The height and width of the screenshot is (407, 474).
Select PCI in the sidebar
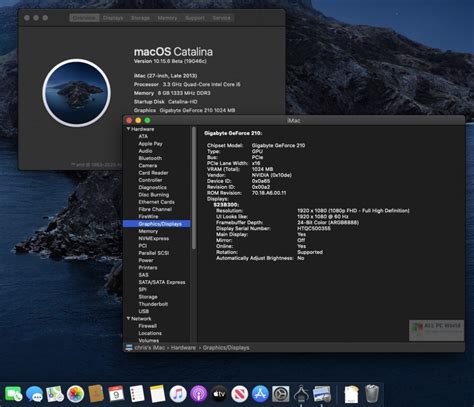[143, 246]
